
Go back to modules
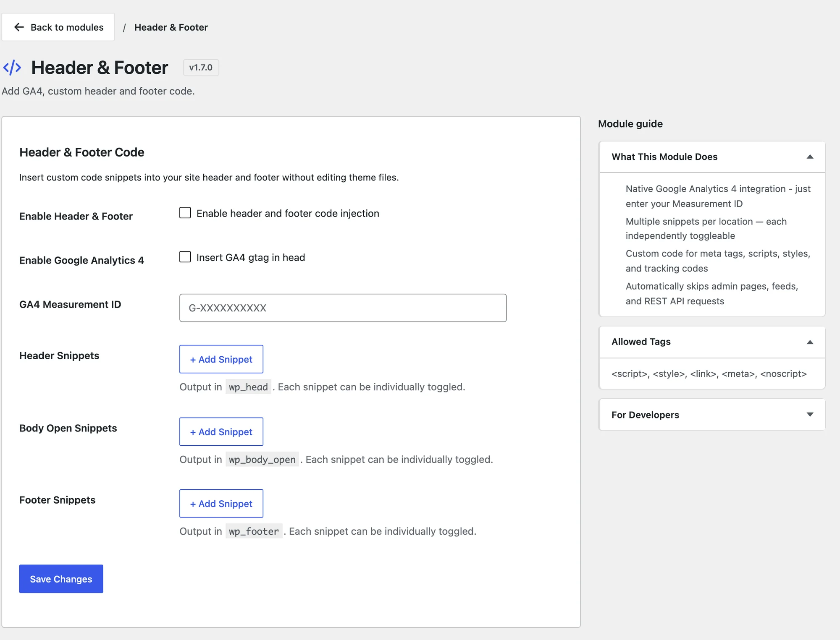pyautogui.click(x=58, y=27)
